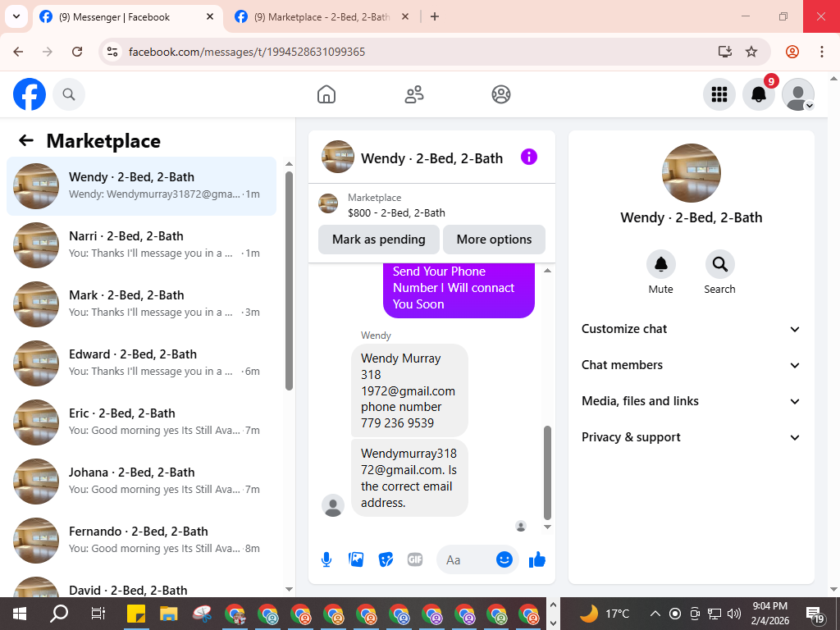Image resolution: width=840 pixels, height=630 pixels.
Task: Open the account profile avatar menu
Action: [798, 94]
